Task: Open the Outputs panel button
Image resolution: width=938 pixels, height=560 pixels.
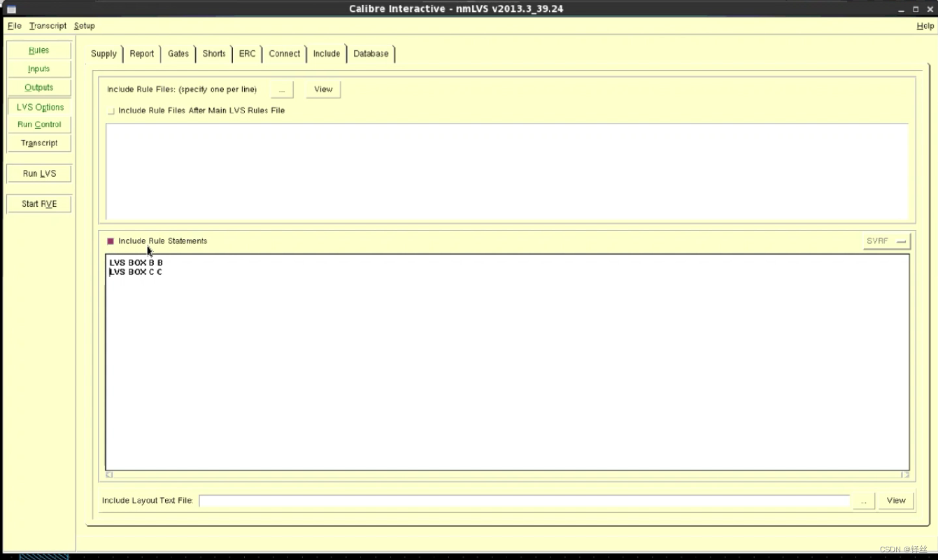Action: [x=39, y=87]
